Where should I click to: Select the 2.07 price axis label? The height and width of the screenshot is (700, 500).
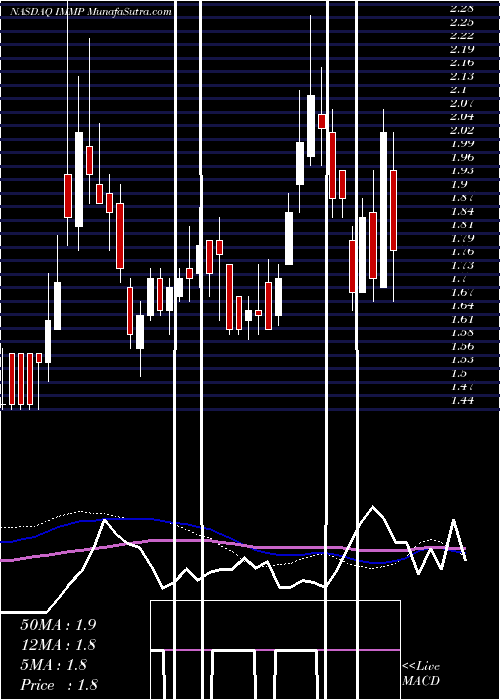pos(462,103)
